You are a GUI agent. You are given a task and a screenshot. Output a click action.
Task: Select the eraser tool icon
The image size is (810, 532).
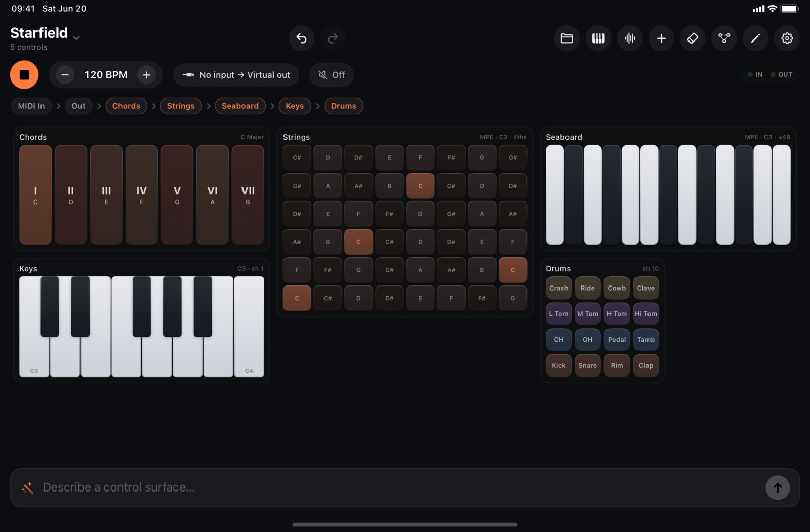(693, 38)
